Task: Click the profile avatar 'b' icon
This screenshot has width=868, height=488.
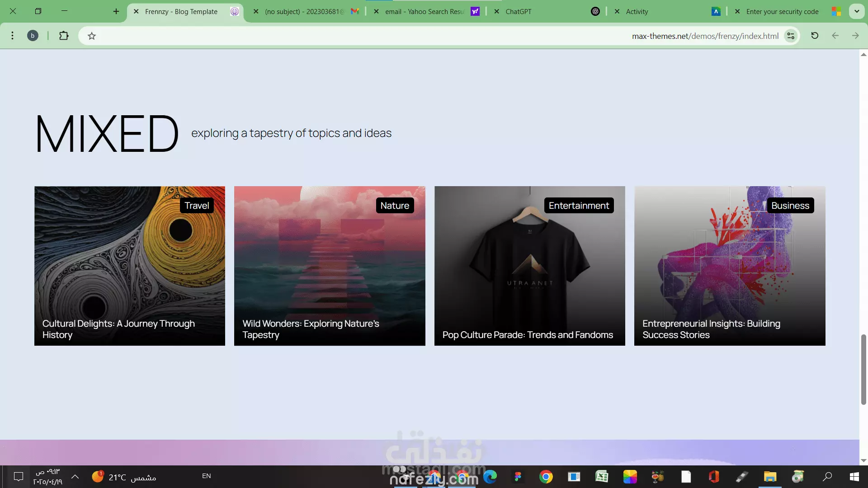Action: pyautogui.click(x=33, y=36)
